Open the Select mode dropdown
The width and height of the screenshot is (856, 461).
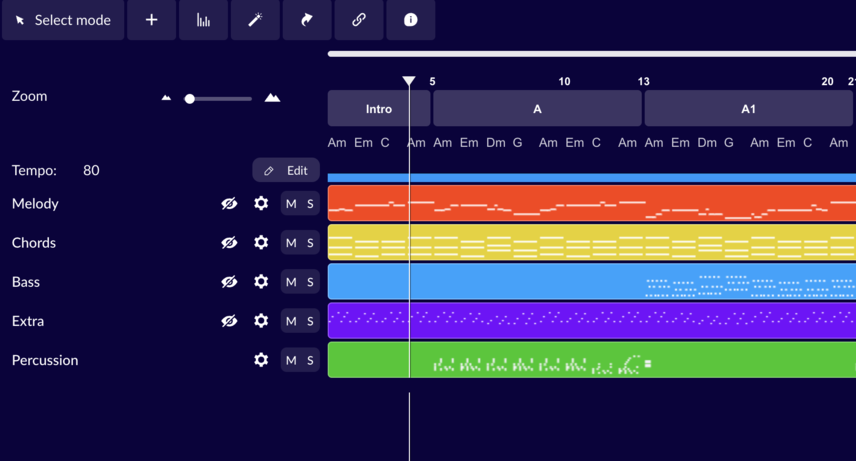tap(63, 20)
